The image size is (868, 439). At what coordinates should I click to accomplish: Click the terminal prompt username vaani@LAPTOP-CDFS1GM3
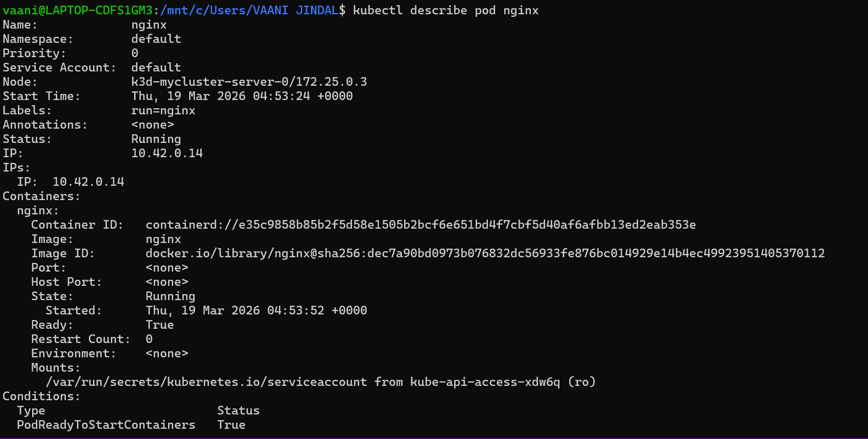tap(78, 11)
